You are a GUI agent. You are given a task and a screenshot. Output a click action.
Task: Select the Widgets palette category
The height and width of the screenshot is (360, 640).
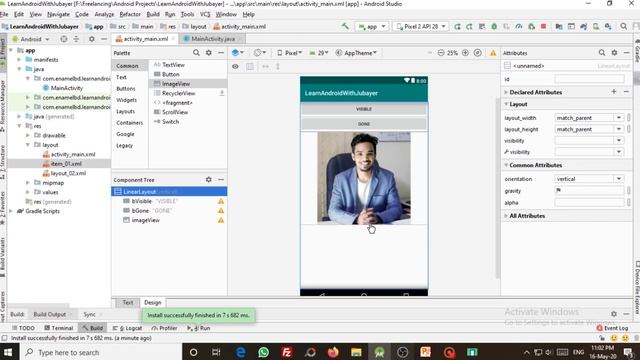[127, 100]
